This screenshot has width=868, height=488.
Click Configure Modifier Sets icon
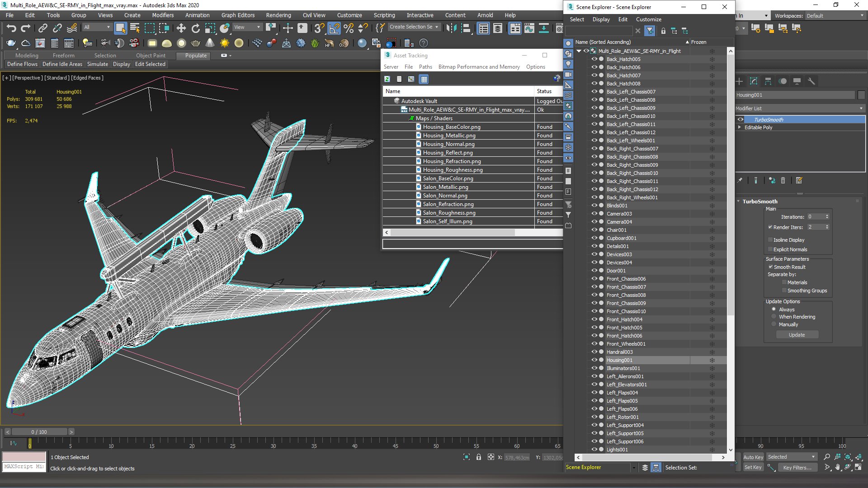799,180
